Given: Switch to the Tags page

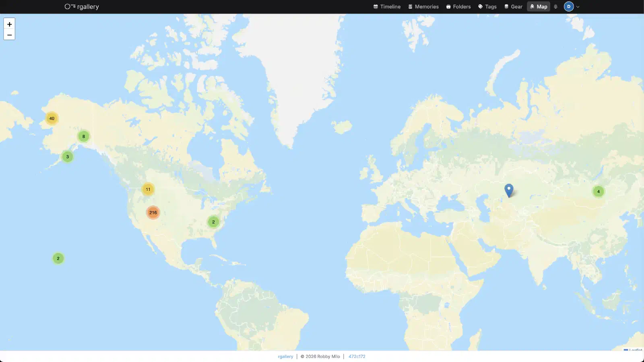Looking at the screenshot, I should [x=487, y=6].
